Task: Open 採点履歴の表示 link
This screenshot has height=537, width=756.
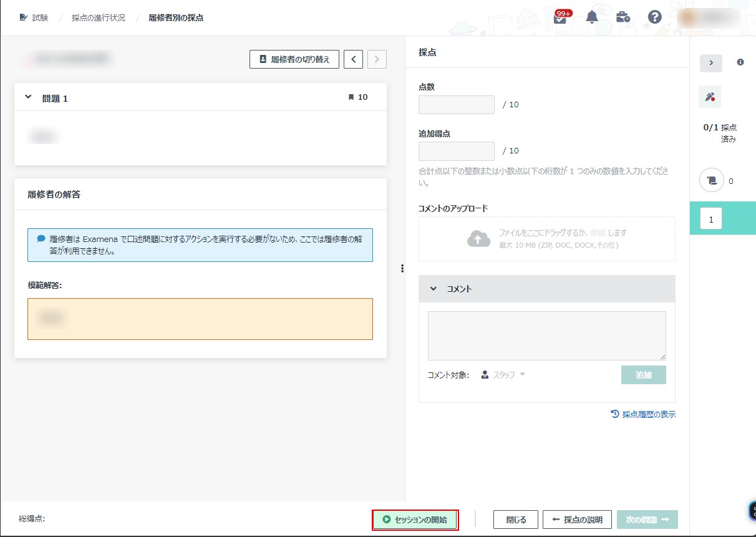Action: tap(643, 414)
